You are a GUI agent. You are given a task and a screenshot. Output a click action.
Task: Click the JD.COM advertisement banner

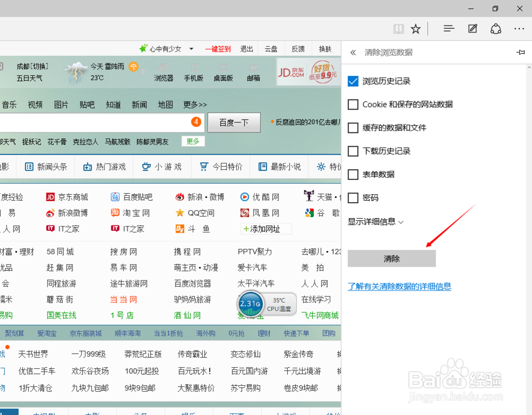(307, 72)
